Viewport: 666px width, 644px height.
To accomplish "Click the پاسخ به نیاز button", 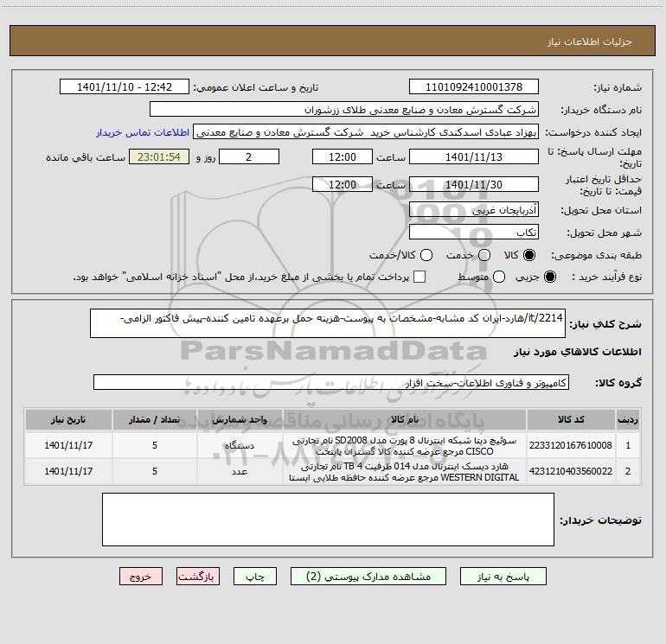I will tap(503, 577).
